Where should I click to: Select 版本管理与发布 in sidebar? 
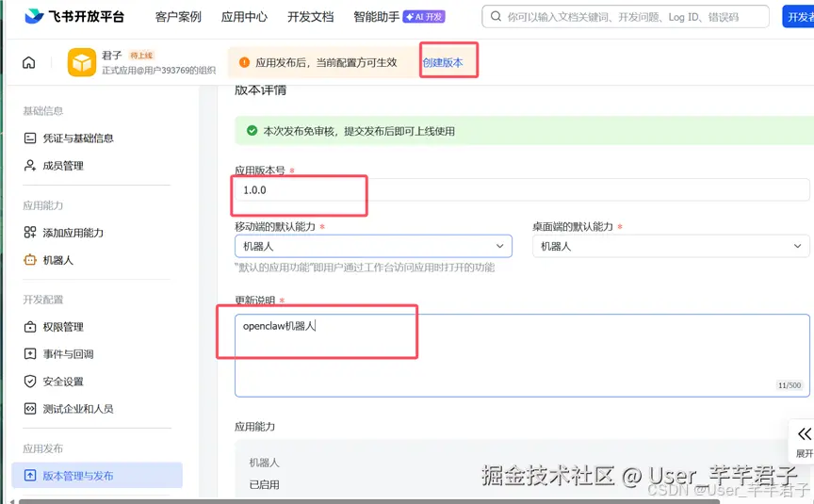click(97, 476)
